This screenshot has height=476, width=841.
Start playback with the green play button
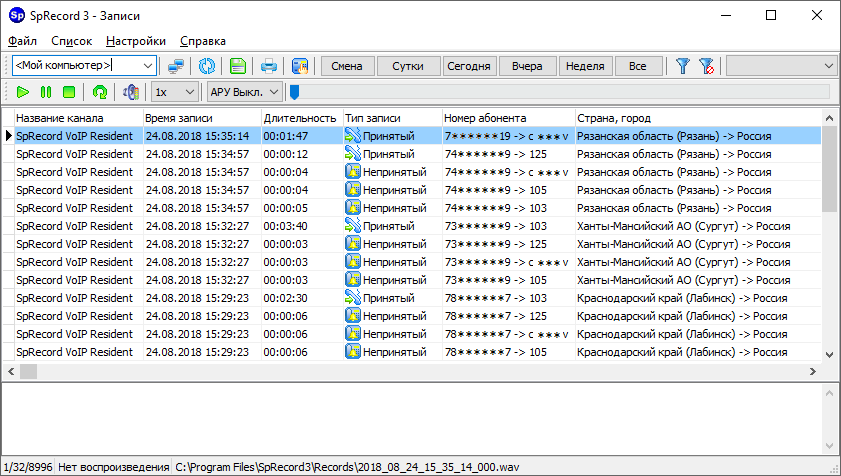pyautogui.click(x=22, y=92)
